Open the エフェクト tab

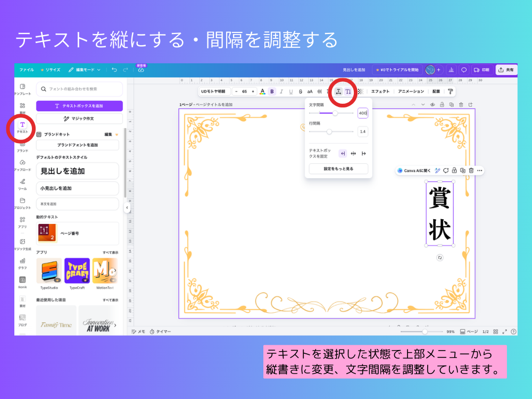[x=380, y=92]
